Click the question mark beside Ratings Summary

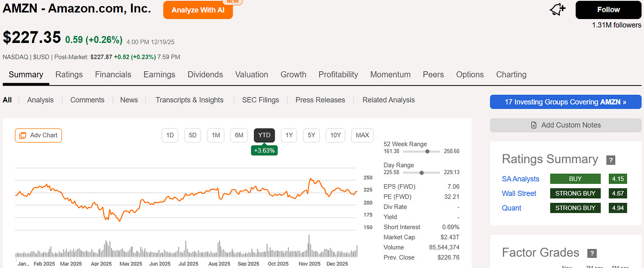click(x=611, y=160)
